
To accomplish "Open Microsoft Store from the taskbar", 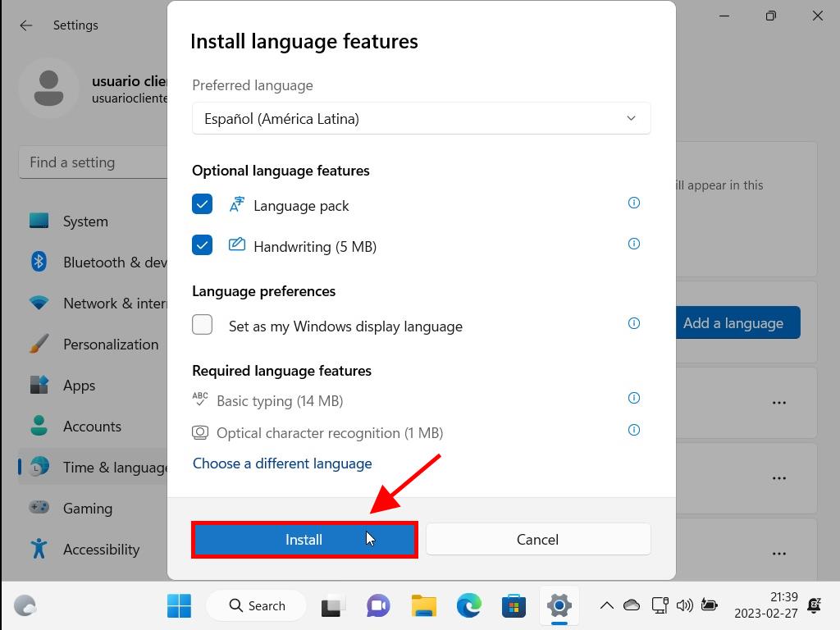I will click(x=514, y=606).
